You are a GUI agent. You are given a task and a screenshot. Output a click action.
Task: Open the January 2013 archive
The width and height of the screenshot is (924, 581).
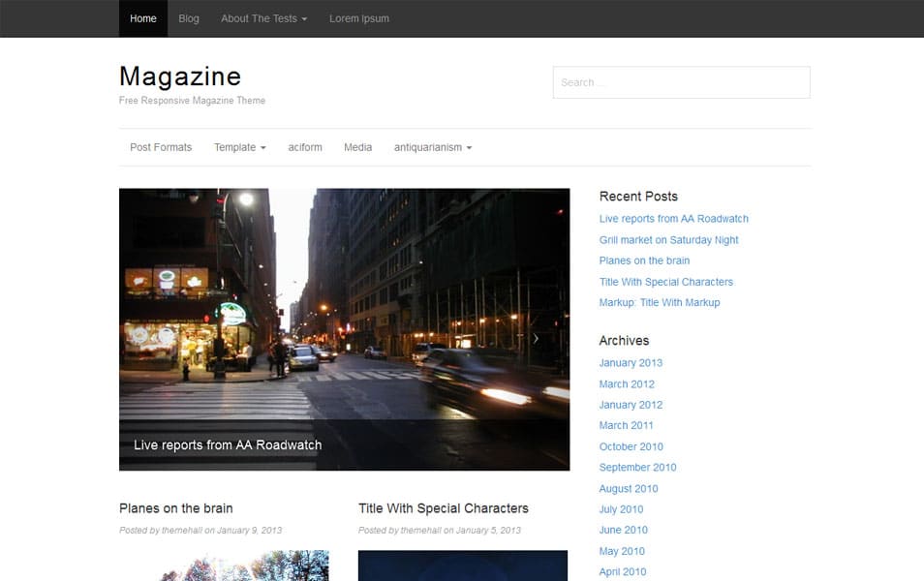coord(630,362)
